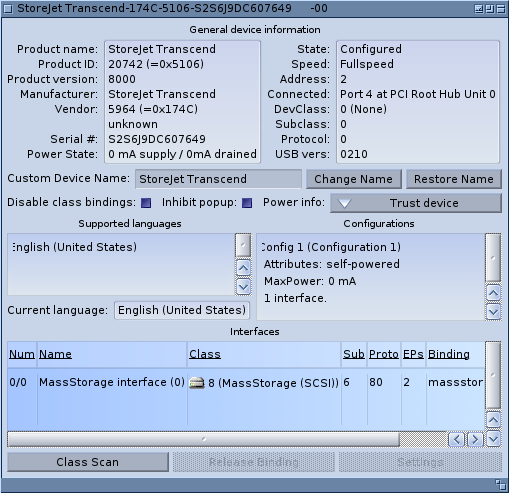The height and width of the screenshot is (493, 509).
Task: Click the 1 interface. line
Action: pos(295,298)
